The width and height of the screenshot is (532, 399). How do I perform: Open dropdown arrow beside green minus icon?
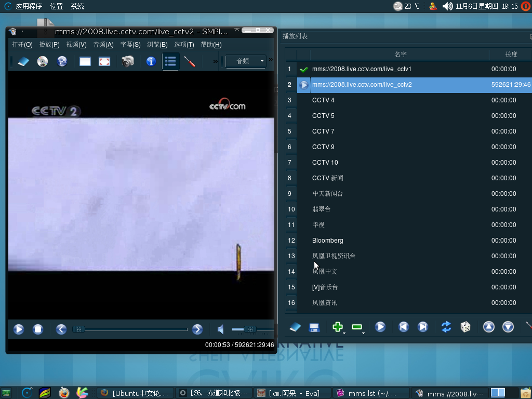click(x=363, y=333)
